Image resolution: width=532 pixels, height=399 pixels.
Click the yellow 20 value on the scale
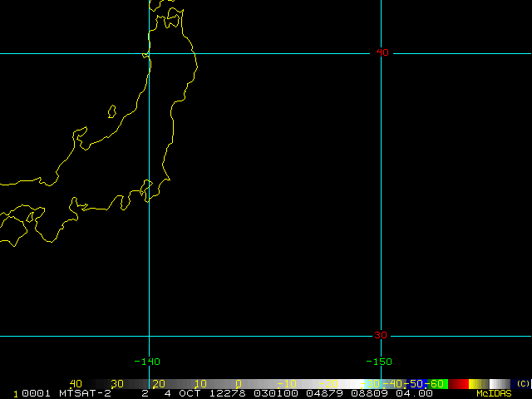coord(158,383)
